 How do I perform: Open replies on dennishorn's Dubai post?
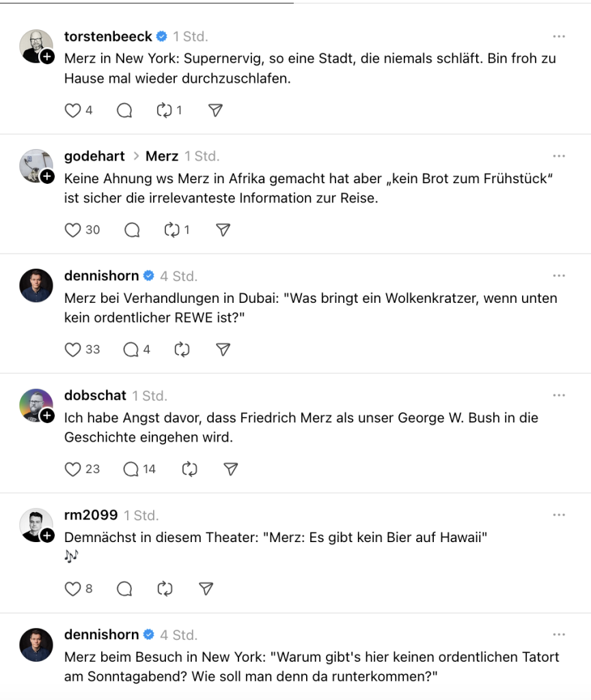coord(131,349)
